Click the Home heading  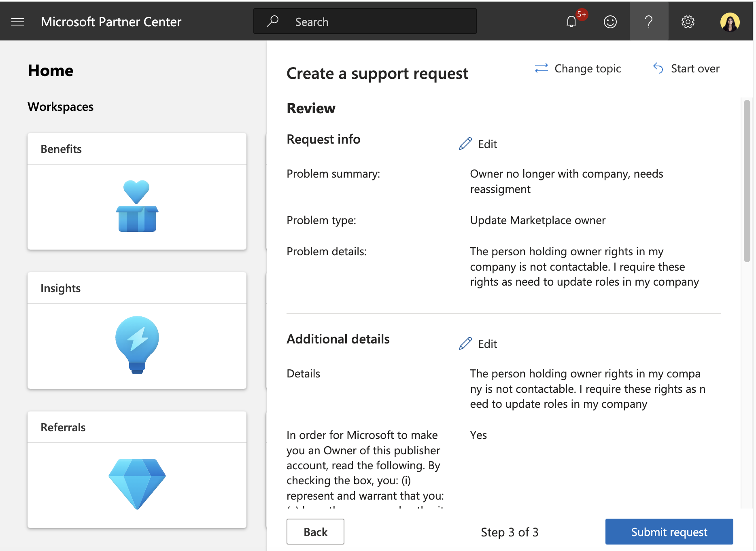click(51, 70)
